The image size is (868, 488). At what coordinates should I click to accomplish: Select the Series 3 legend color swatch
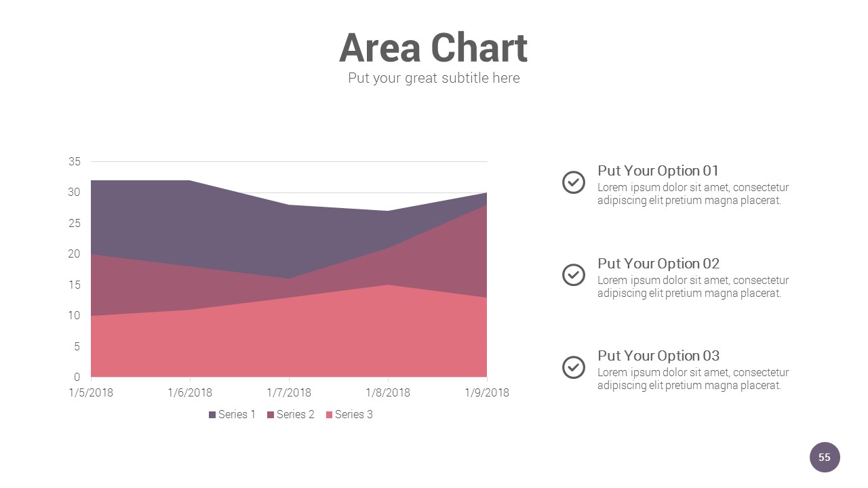(x=329, y=415)
